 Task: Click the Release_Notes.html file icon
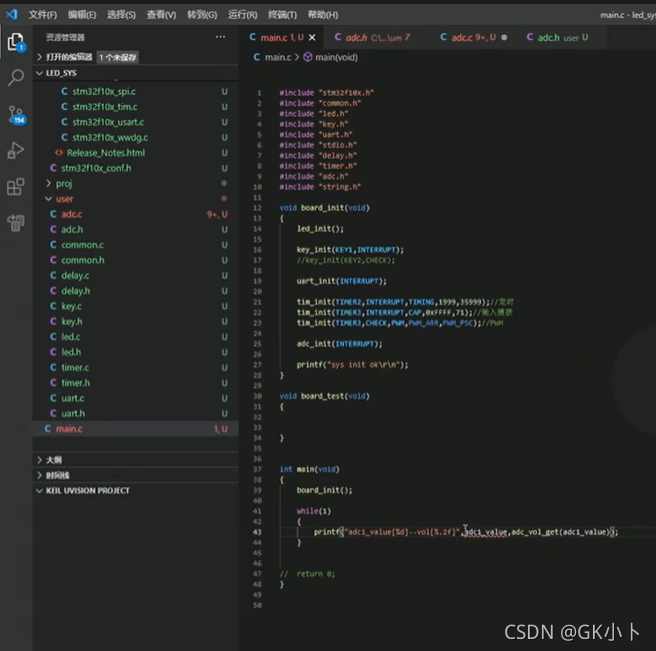[59, 153]
